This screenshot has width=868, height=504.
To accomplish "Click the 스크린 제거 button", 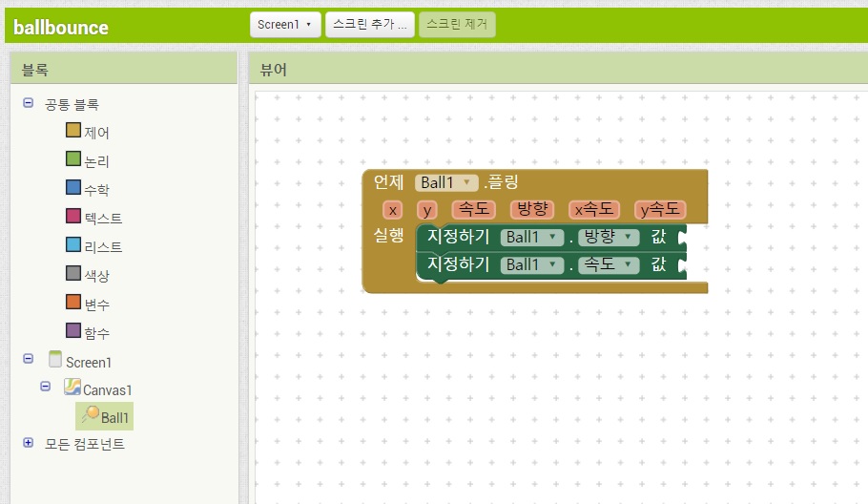I will pos(457,25).
